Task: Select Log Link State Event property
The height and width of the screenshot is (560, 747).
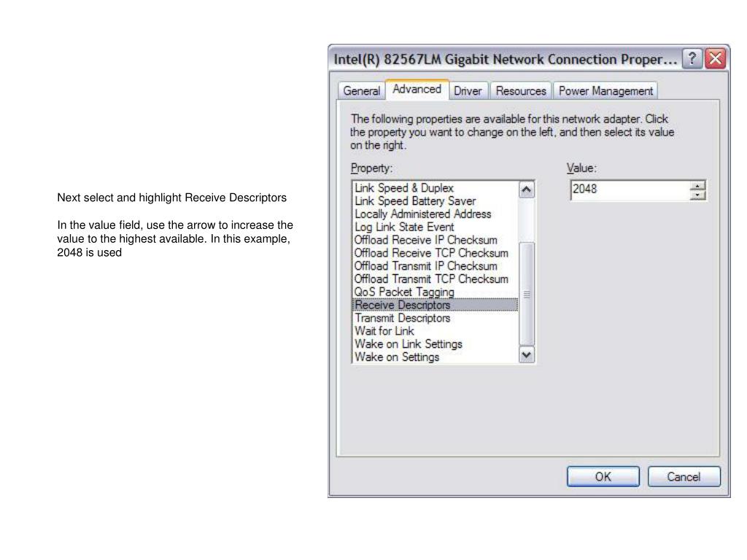Action: point(435,227)
